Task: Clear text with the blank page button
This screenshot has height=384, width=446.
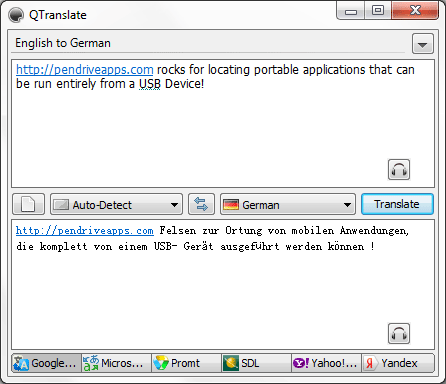Action: 28,204
